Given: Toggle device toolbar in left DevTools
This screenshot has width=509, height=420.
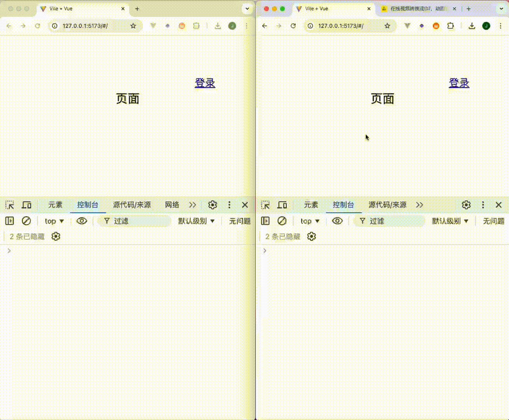Looking at the screenshot, I should tap(26, 205).
